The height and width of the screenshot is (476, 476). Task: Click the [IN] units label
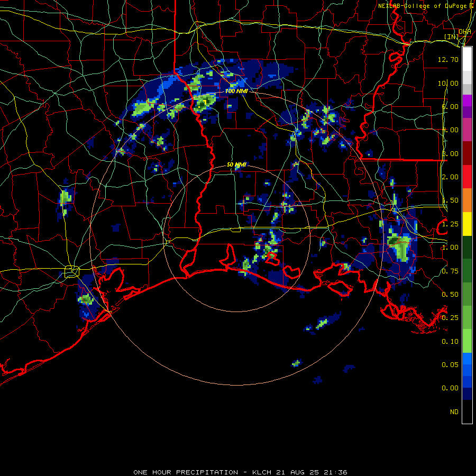tap(452, 36)
